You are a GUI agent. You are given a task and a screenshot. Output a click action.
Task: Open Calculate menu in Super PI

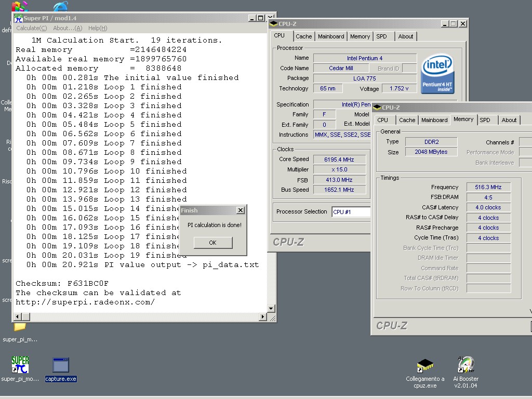(32, 28)
